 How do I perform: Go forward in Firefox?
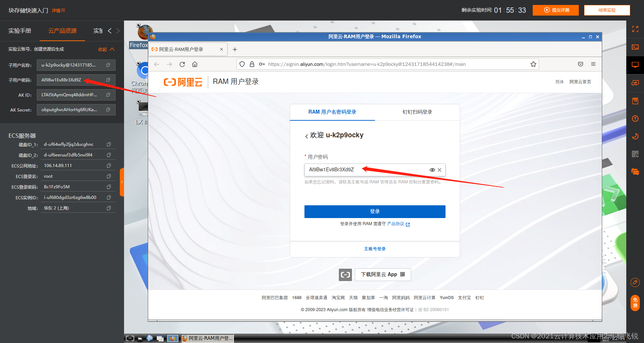coord(169,64)
